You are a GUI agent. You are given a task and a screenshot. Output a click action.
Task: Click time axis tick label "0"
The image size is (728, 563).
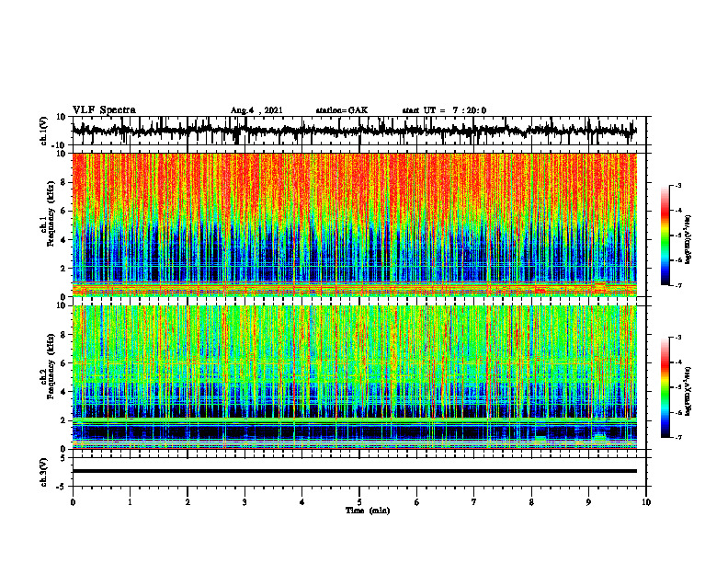(73, 502)
